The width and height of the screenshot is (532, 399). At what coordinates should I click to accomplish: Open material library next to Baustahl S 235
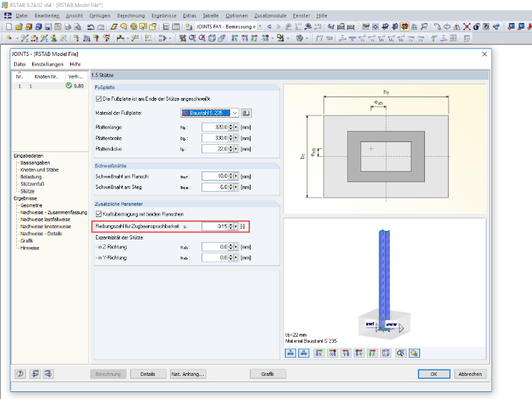[246, 113]
